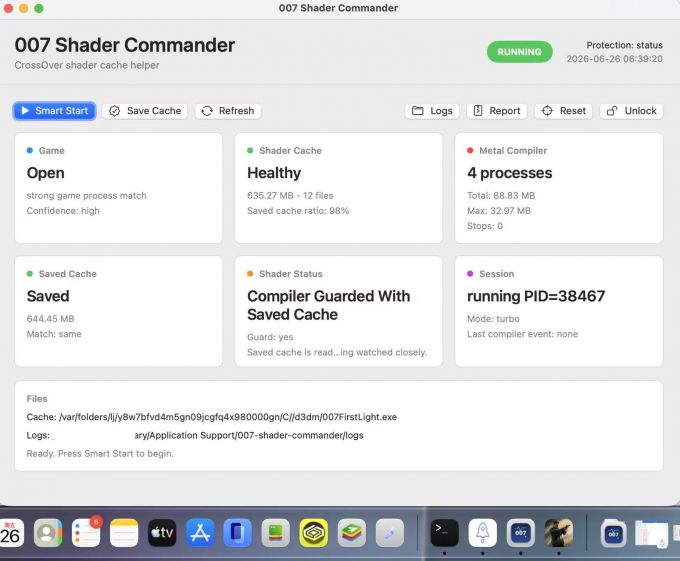Click 'Max: 32.97 MB' text
Viewport: 680px width, 561px height.
point(499,211)
